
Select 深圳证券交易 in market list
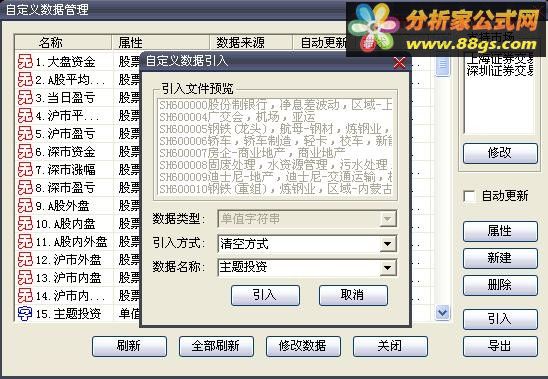point(500,71)
